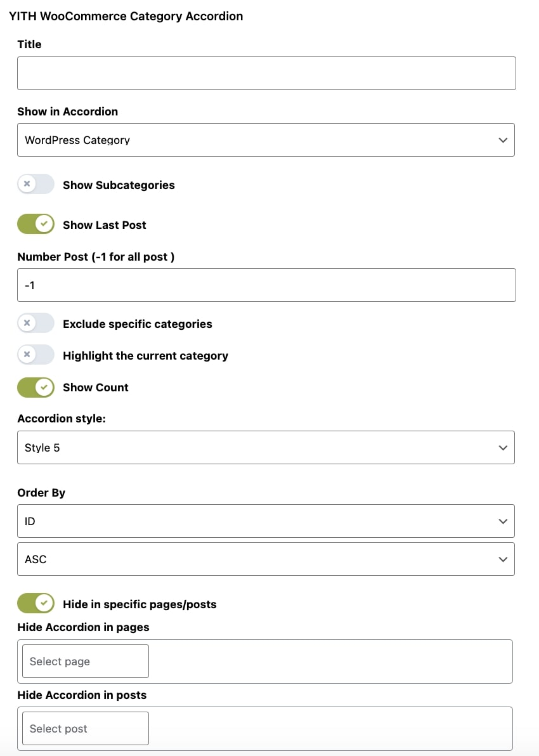539x756 pixels.
Task: Click the Select post search field
Action: click(x=85, y=729)
